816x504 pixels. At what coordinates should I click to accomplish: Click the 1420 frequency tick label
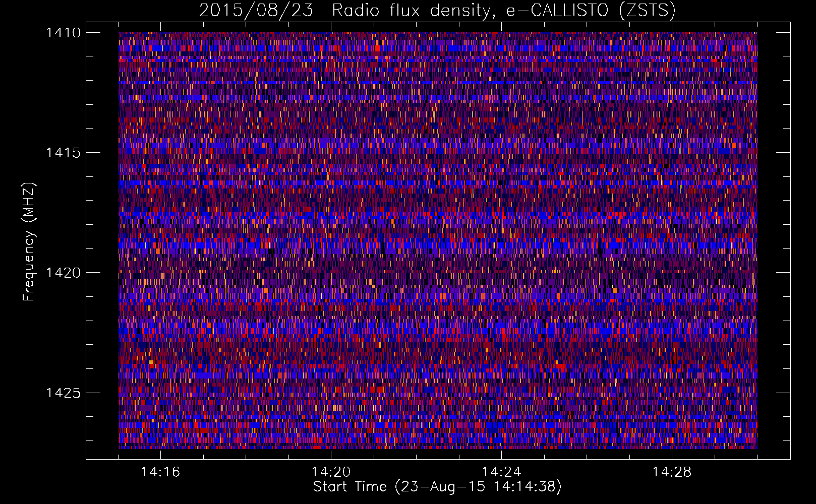click(x=63, y=273)
